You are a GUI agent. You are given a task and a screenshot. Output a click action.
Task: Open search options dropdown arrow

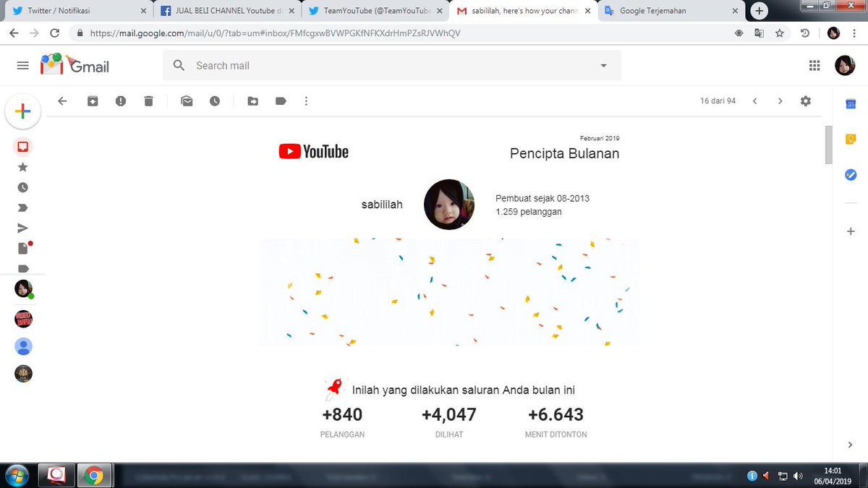[x=604, y=66]
